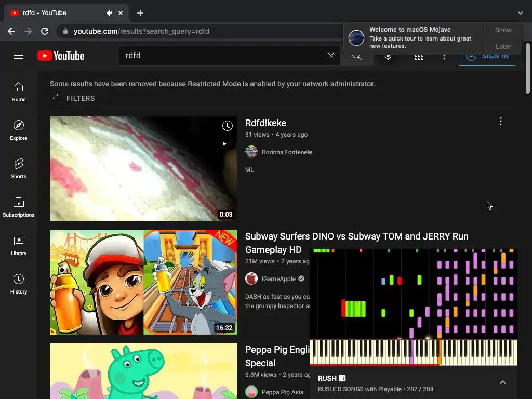Add Rdfd!keke video to queue
This screenshot has width=532, height=399.
[228, 142]
